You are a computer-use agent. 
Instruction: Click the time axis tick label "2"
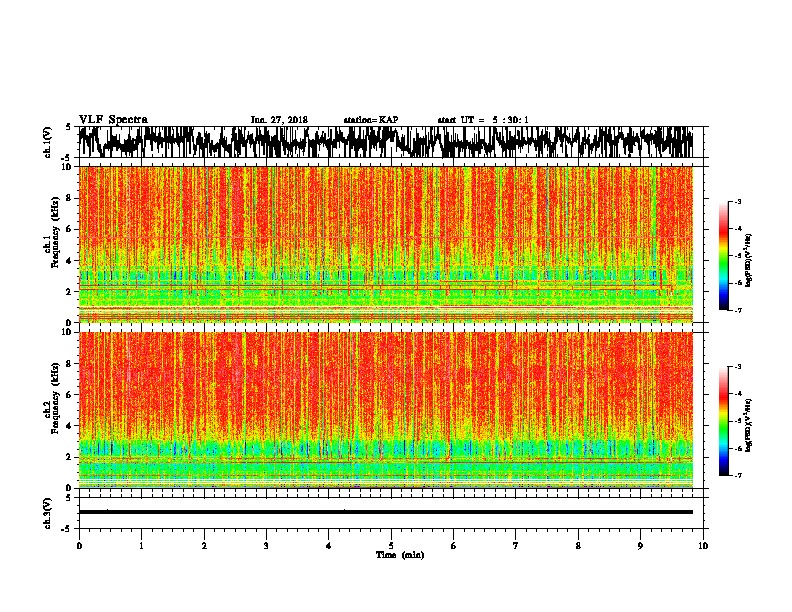[204, 546]
